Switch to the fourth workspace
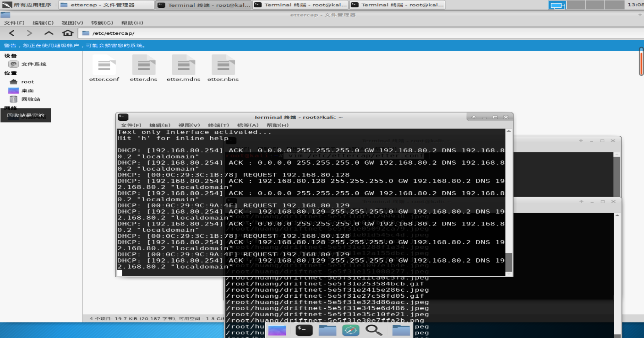 click(x=613, y=5)
